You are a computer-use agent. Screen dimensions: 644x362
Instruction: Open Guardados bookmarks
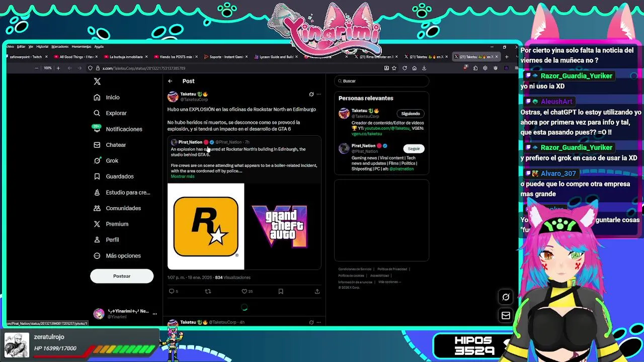point(114,176)
